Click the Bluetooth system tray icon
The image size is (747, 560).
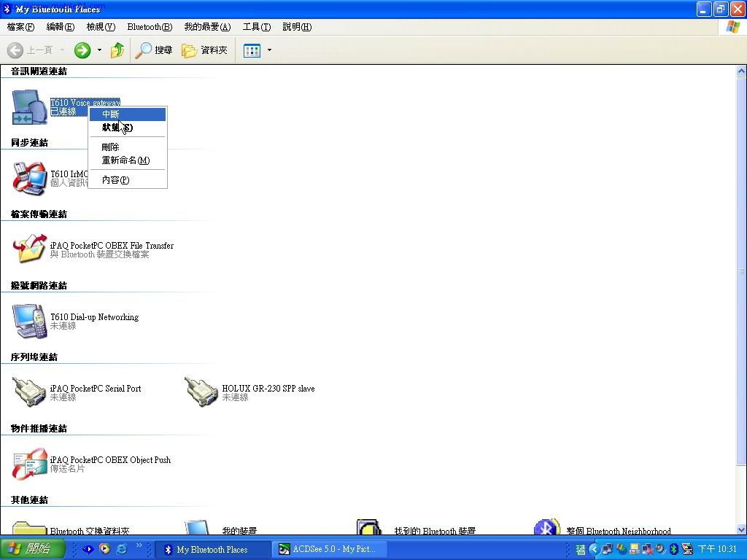pyautogui.click(x=673, y=549)
